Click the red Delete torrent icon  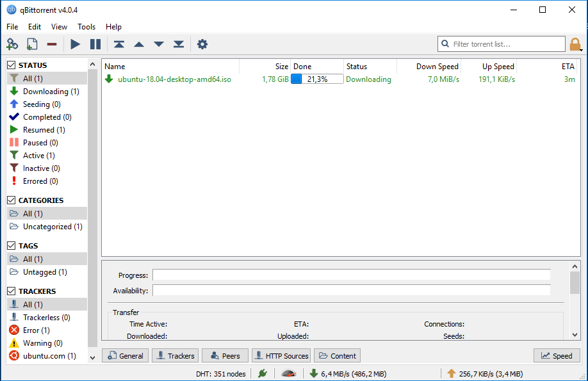point(52,44)
